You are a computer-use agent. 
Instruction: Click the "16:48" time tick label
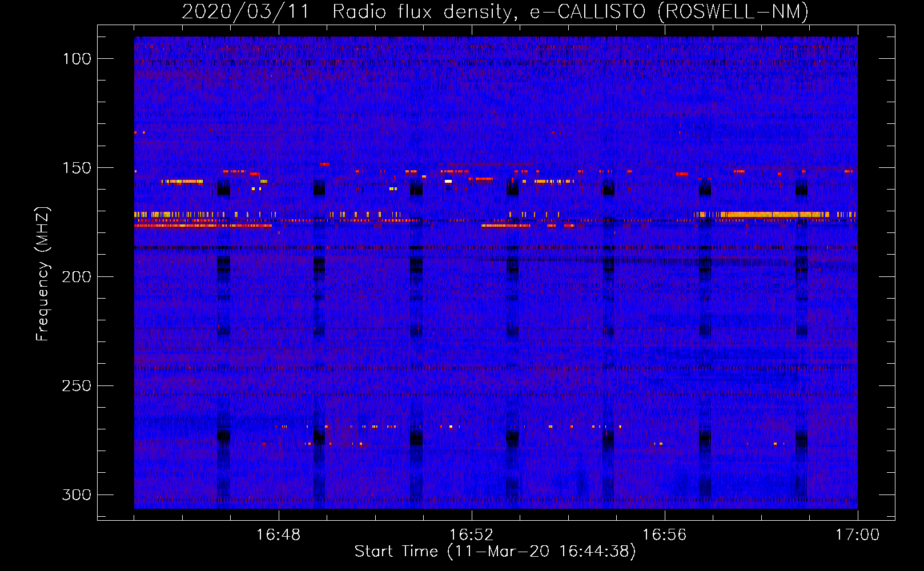tap(279, 535)
